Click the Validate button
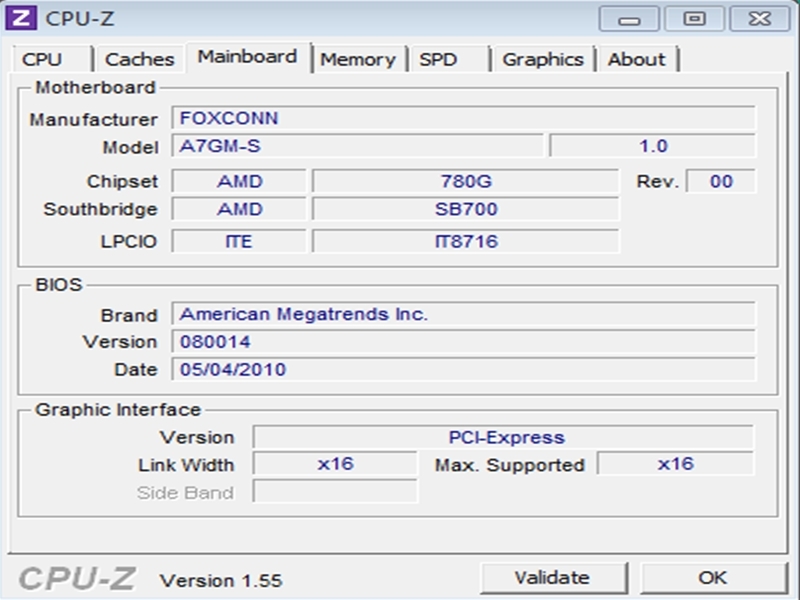 coord(553,578)
